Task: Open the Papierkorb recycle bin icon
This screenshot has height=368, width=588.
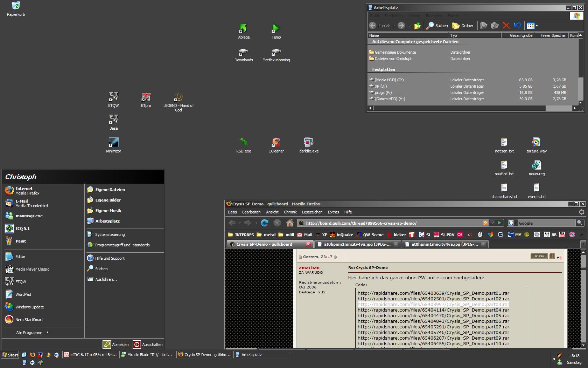Action: [x=16, y=9]
